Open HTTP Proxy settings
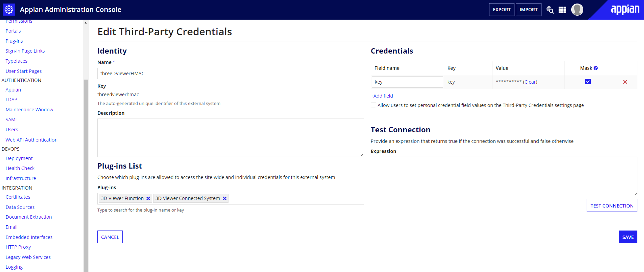644x272 pixels. click(18, 247)
